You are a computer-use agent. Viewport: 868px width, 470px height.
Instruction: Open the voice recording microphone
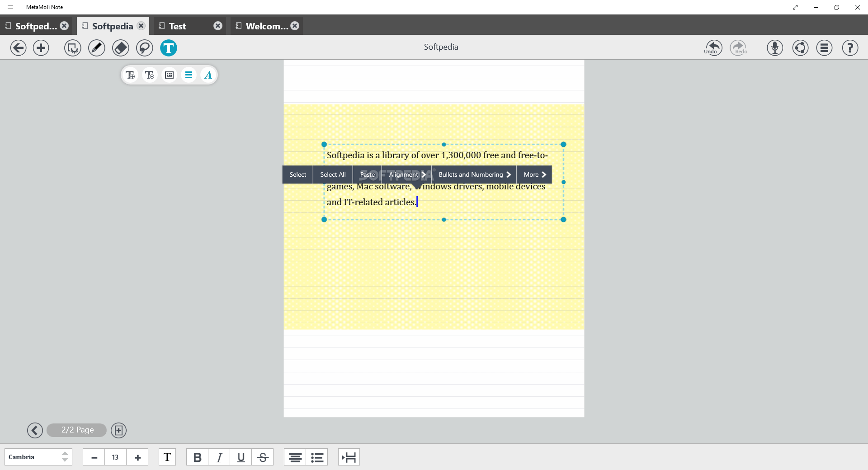(775, 48)
